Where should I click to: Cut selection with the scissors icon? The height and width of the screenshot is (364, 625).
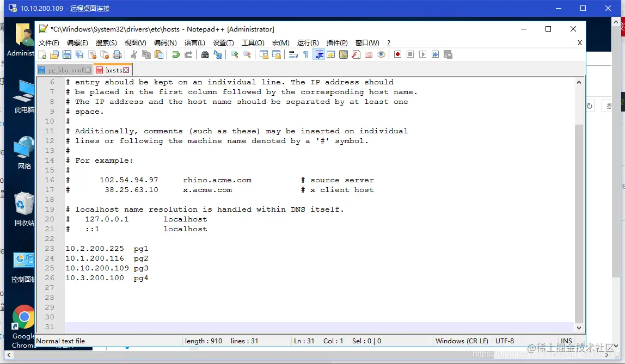tap(134, 54)
